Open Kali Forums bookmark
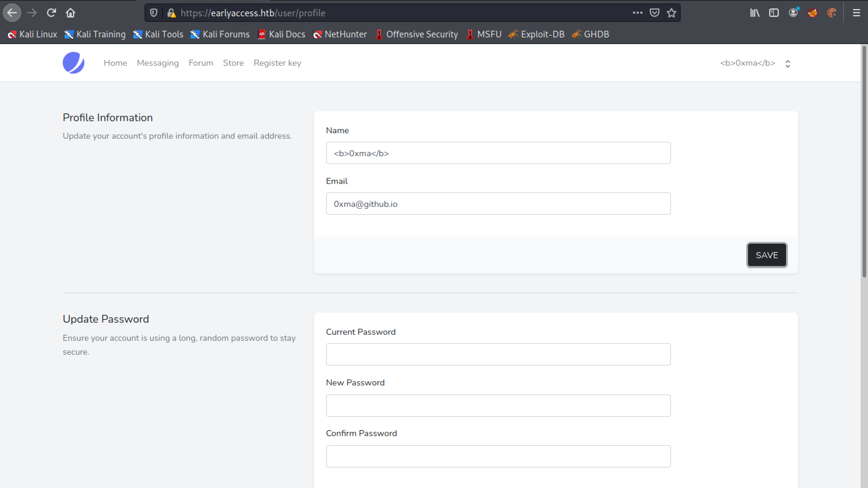Screen dimensions: 868x488 pos(220,34)
